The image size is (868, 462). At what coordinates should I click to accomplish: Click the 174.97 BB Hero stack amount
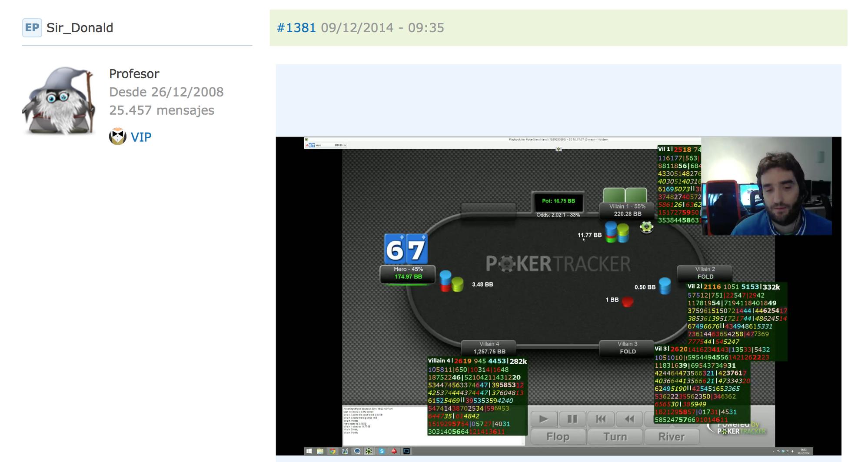point(408,277)
